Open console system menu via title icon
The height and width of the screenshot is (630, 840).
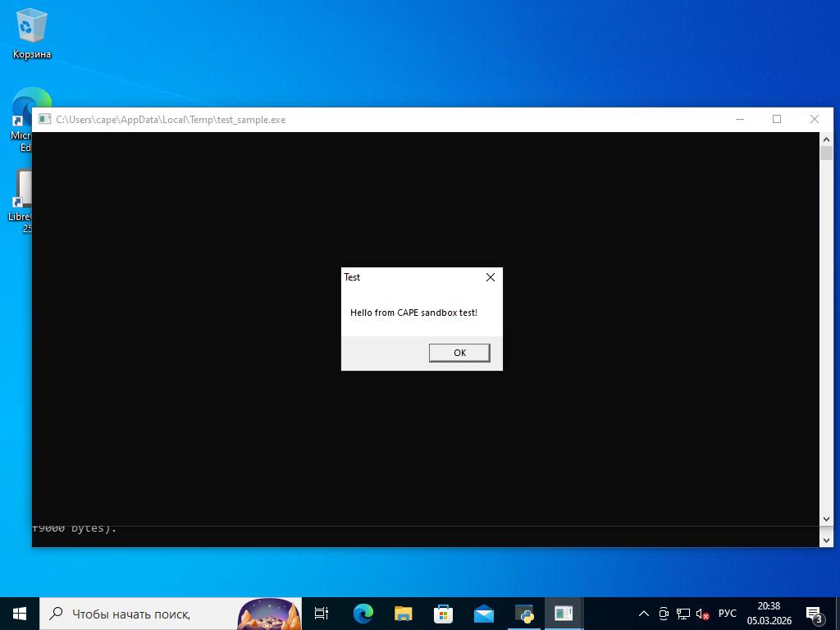[x=44, y=119]
